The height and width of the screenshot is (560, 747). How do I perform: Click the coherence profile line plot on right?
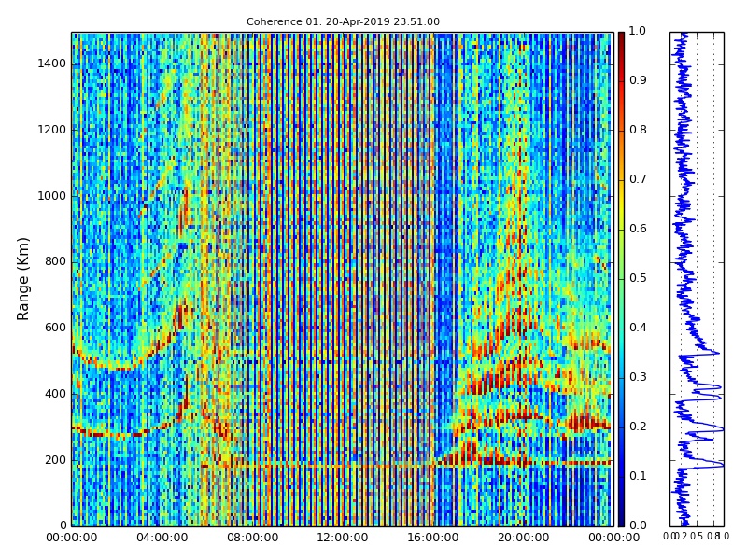point(696,278)
